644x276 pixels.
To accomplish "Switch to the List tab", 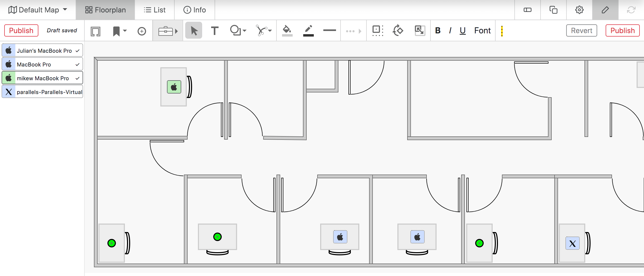I will pos(155,10).
